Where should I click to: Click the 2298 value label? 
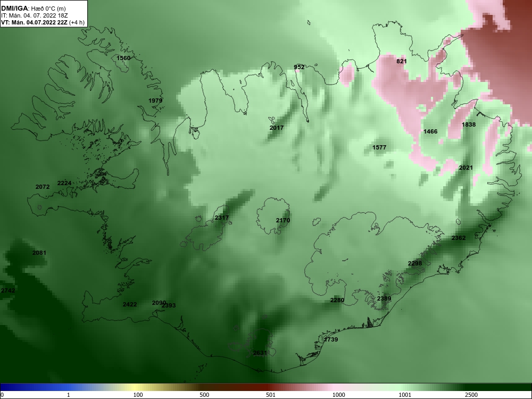click(415, 263)
